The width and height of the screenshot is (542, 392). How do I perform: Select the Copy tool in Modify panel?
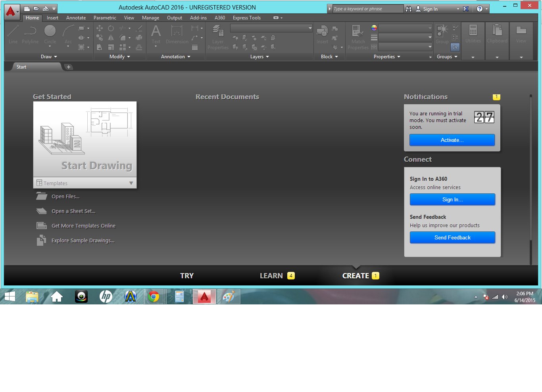(x=100, y=38)
